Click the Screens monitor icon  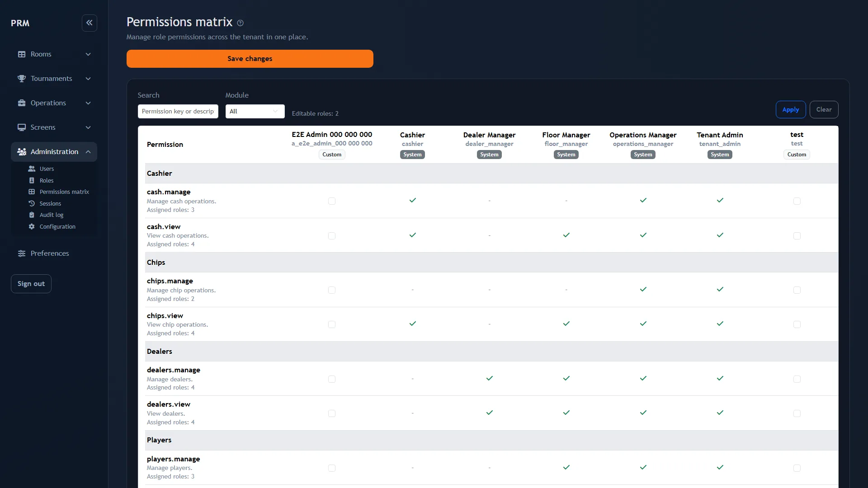[22, 127]
